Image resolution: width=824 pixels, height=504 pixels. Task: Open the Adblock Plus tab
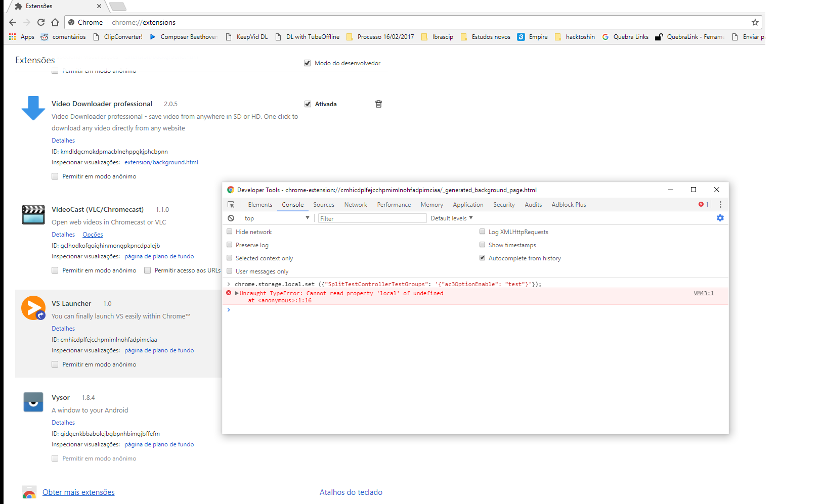click(x=569, y=205)
